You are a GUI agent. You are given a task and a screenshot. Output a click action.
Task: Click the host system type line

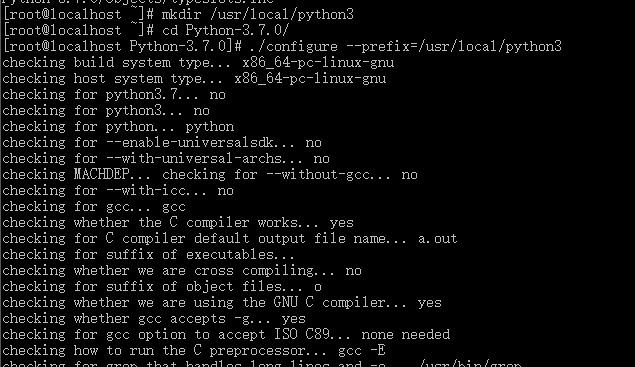coord(194,79)
